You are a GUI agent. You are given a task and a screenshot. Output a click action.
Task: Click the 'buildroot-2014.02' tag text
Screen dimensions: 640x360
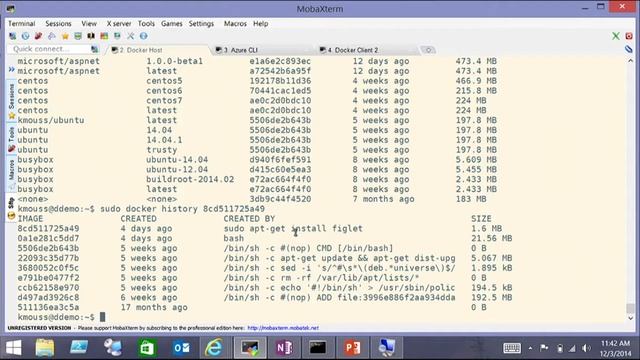pos(190,179)
